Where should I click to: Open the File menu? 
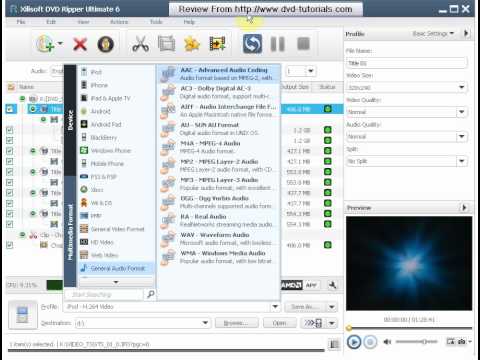[21, 22]
